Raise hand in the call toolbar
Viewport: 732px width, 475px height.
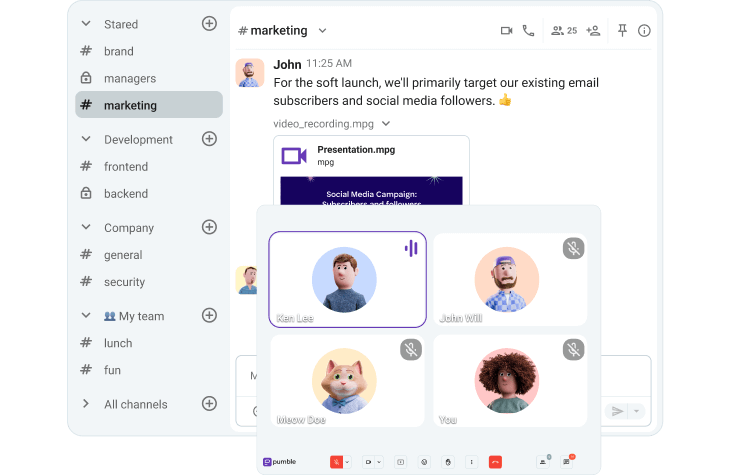(448, 462)
